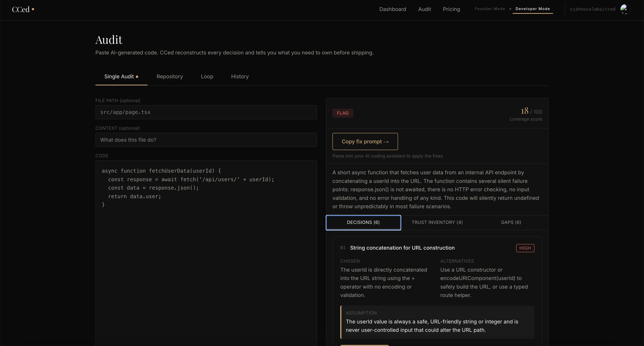Click the vishnovalabs/cced repository name

pos(593,9)
